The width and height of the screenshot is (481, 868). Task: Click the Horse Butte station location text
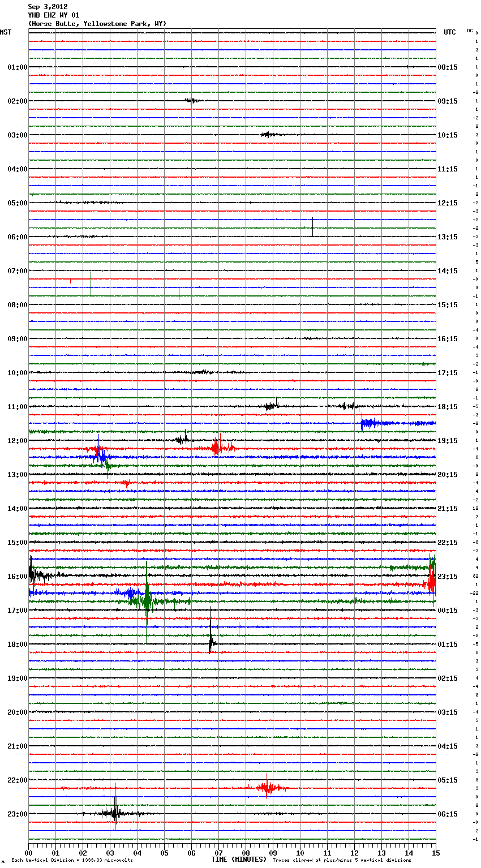[97, 24]
